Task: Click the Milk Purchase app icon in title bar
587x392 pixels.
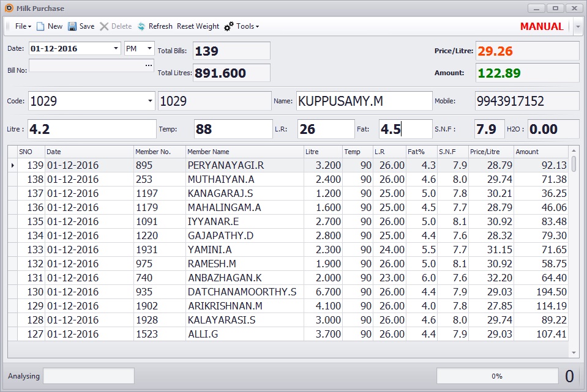Action: point(9,8)
